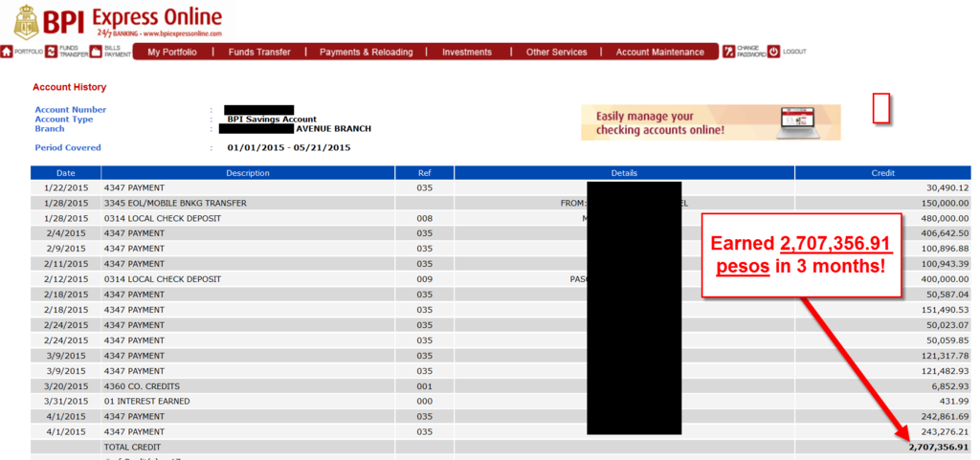The image size is (980, 460).
Task: Open the Investments menu
Action: (467, 53)
